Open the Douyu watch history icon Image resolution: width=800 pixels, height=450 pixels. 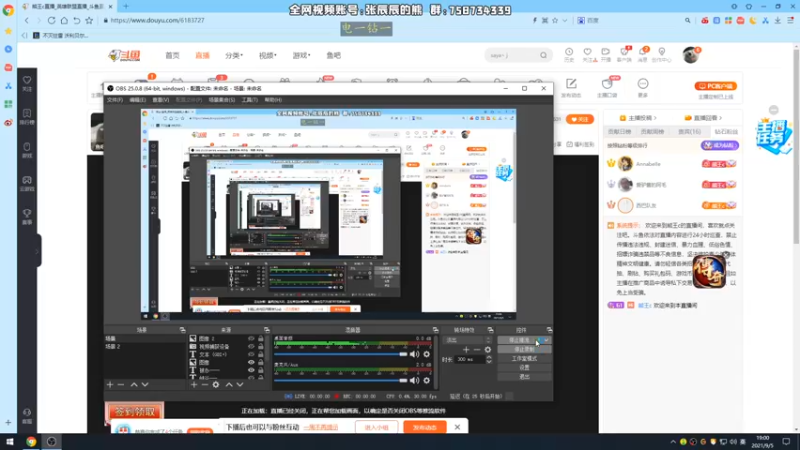point(569,54)
